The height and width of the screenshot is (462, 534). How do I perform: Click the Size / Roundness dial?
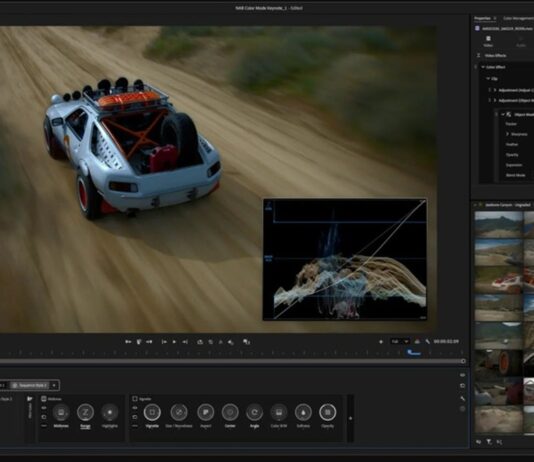pos(179,412)
